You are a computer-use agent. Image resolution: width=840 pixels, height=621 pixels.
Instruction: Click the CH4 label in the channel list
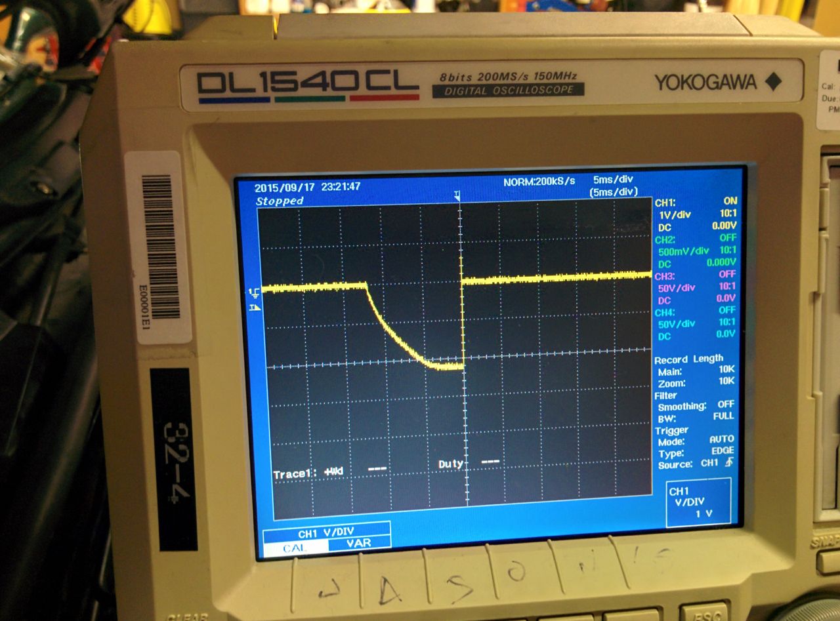click(x=665, y=312)
